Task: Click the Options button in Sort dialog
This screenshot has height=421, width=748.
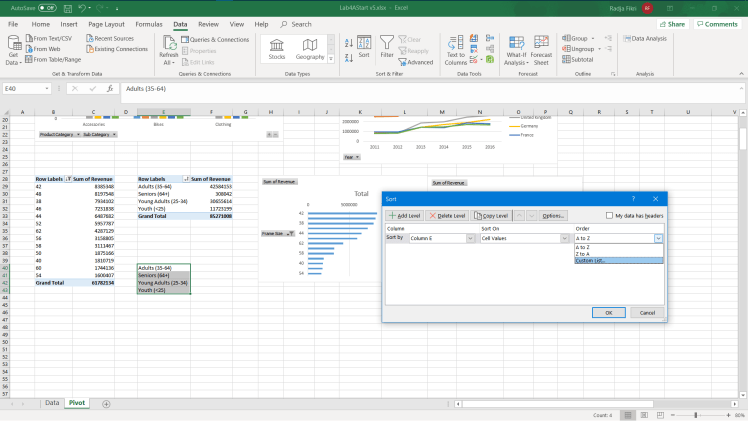Action: click(x=553, y=215)
